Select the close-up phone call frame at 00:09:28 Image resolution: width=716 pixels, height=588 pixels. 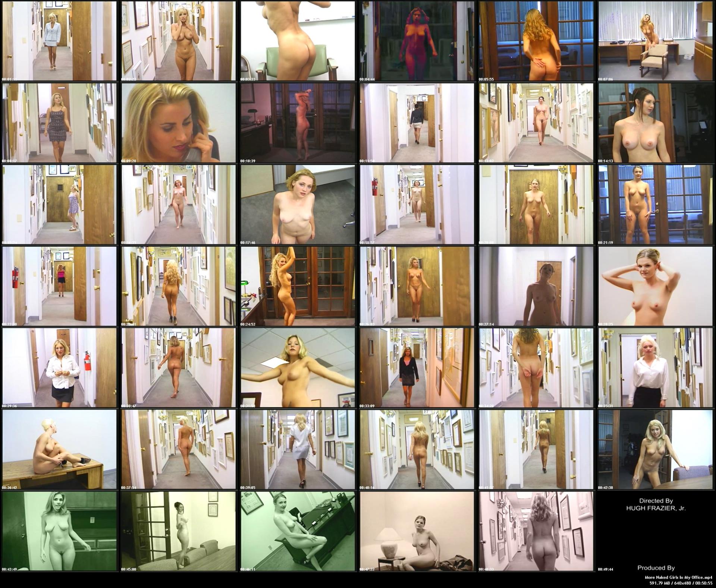coord(179,123)
